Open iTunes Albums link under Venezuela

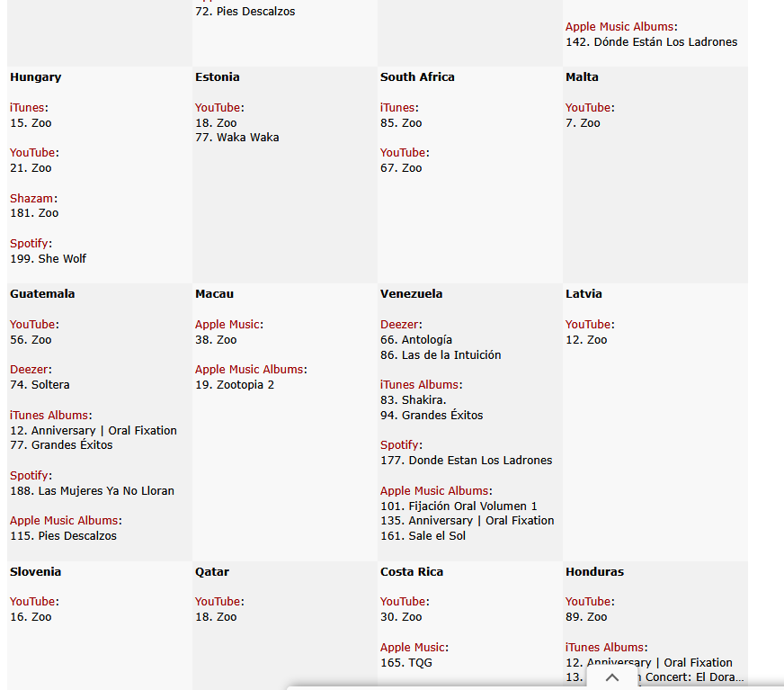(x=420, y=384)
